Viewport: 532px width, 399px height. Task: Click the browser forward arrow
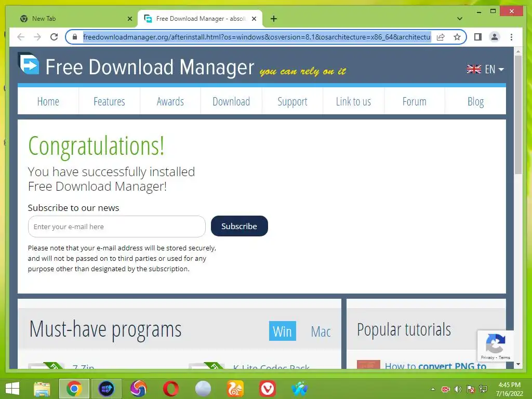[37, 37]
